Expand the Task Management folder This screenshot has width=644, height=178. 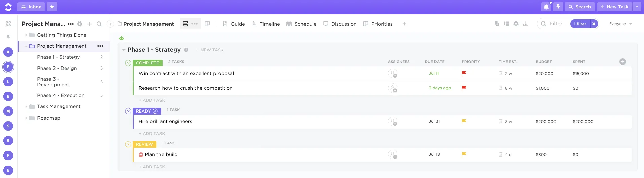pos(26,106)
